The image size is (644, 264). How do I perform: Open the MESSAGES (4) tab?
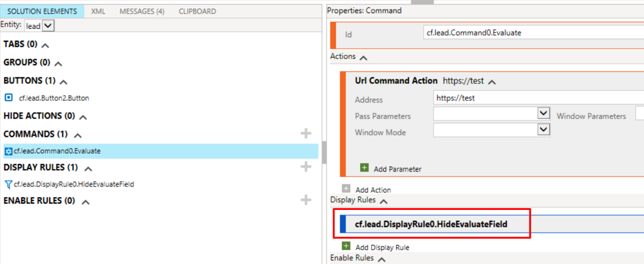pos(142,11)
